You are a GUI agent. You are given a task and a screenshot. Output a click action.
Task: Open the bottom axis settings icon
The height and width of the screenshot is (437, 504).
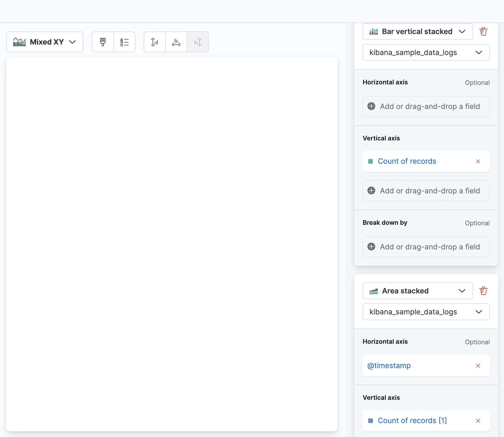tap(176, 42)
